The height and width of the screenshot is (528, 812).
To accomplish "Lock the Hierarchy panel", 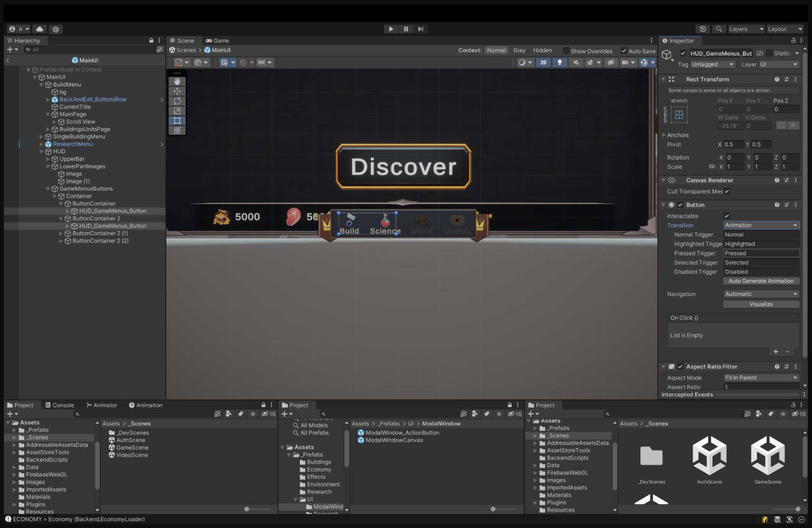I will click(151, 40).
